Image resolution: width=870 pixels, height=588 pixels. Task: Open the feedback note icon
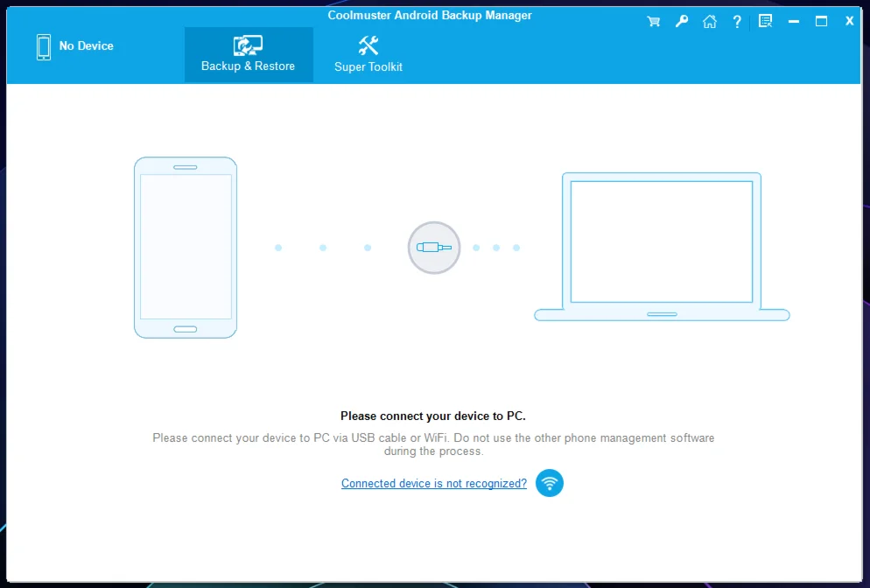[766, 22]
